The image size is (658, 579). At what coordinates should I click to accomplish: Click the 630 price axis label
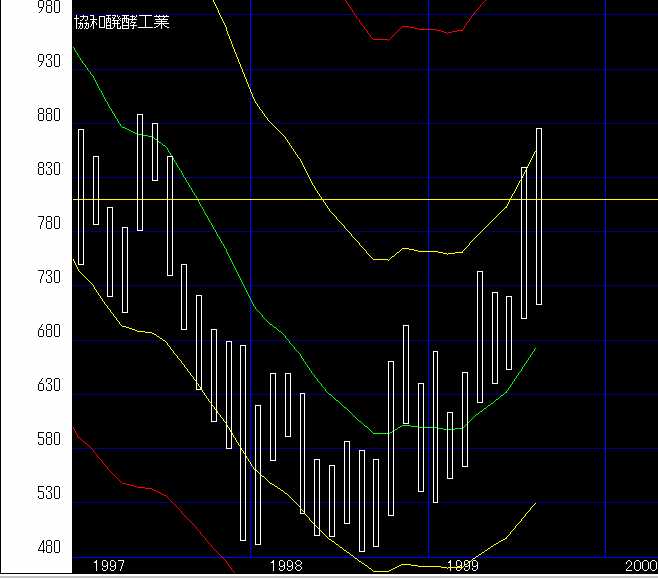20,386
